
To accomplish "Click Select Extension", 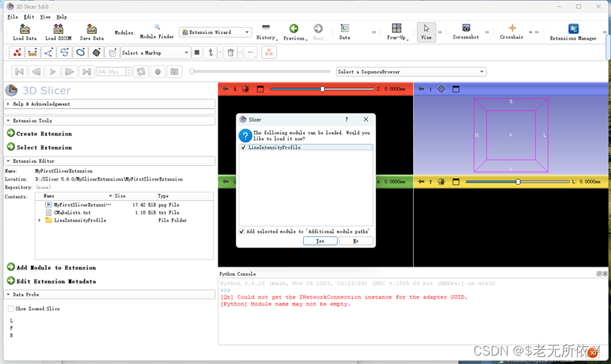I will (x=40, y=147).
